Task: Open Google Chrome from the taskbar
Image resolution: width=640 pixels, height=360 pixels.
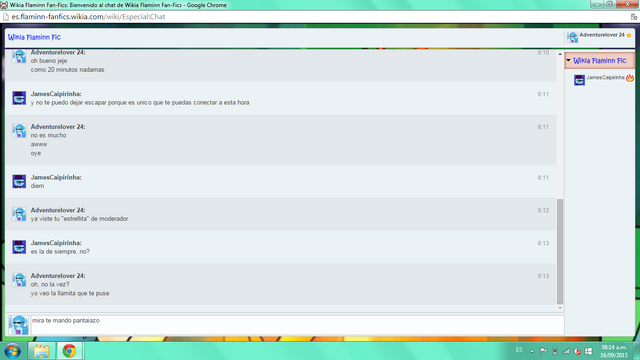Action: 69,351
